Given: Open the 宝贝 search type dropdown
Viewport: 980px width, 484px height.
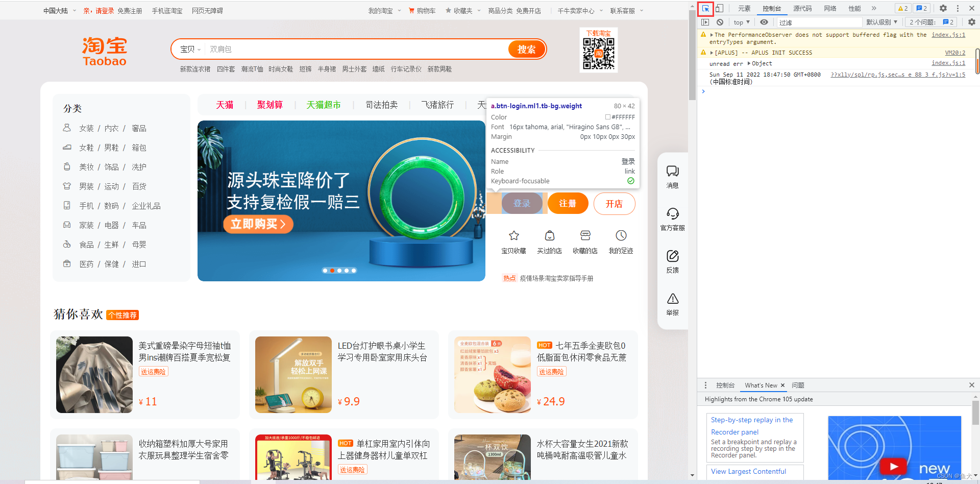Looking at the screenshot, I should (190, 49).
